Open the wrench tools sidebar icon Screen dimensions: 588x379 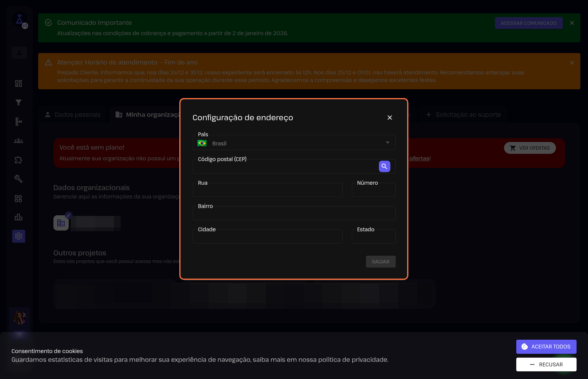(x=18, y=179)
